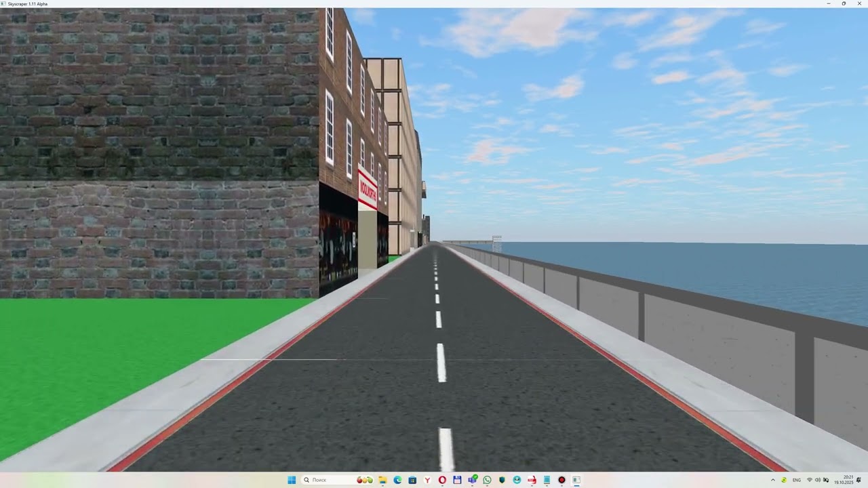Open WhatsApp from the taskbar
Screen dimensions: 868x488
tap(487, 480)
